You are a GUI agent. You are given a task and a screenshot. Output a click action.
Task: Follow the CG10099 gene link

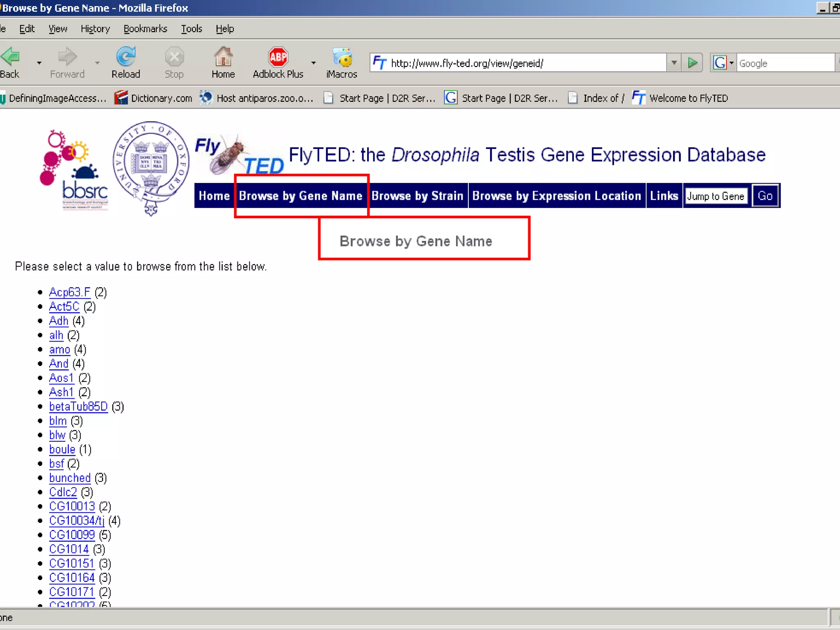point(72,535)
